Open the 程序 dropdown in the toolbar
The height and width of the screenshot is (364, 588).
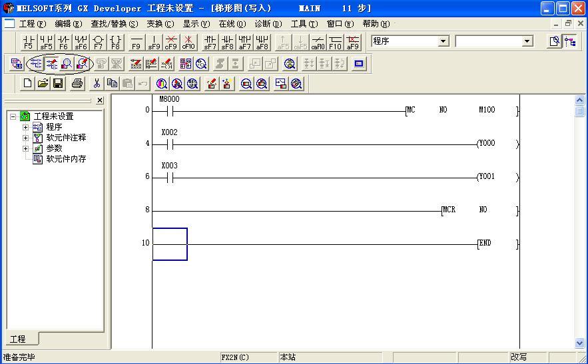pyautogui.click(x=443, y=41)
